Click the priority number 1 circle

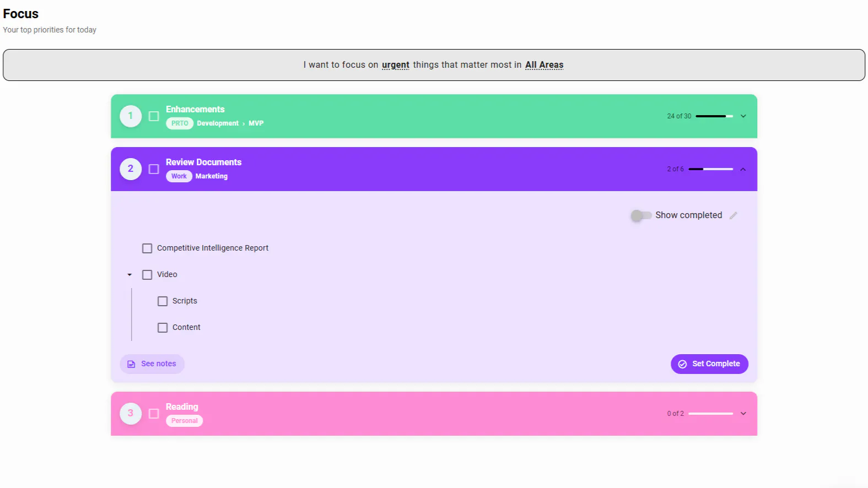click(131, 116)
